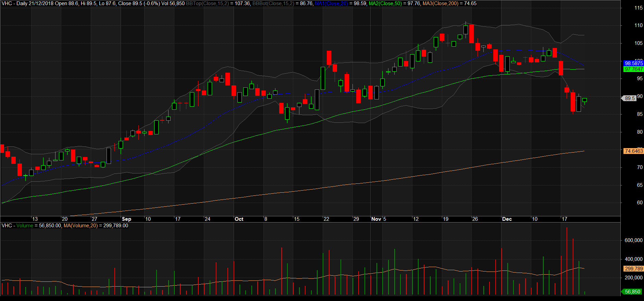
Task: Click the orange 299,789 volume average tag
Action: 633,269
